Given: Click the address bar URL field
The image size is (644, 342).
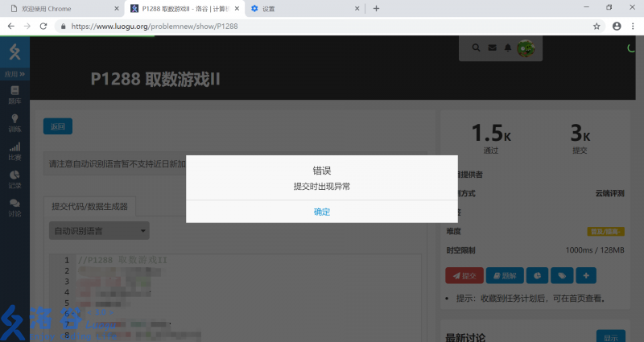Looking at the screenshot, I should tap(322, 26).
